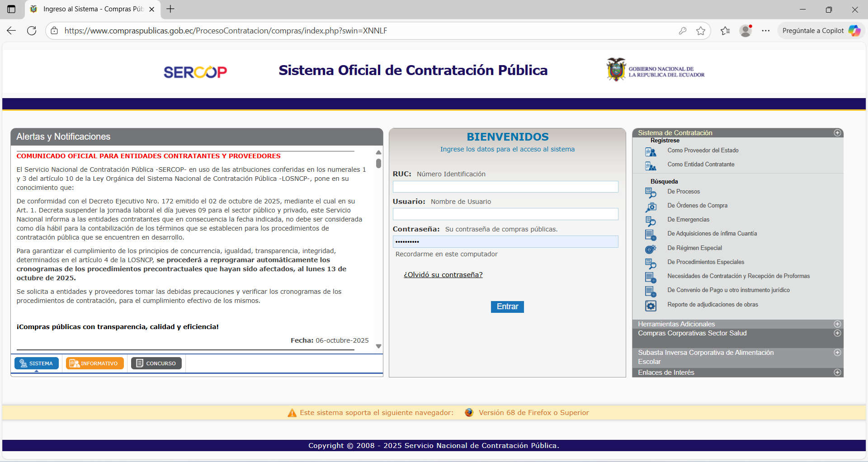Click the Como Entidad Contratante icon
Image resolution: width=868 pixels, height=462 pixels.
point(650,165)
